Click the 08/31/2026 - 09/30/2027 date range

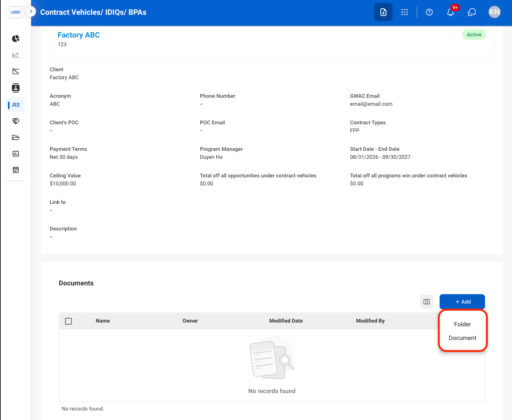click(x=380, y=157)
